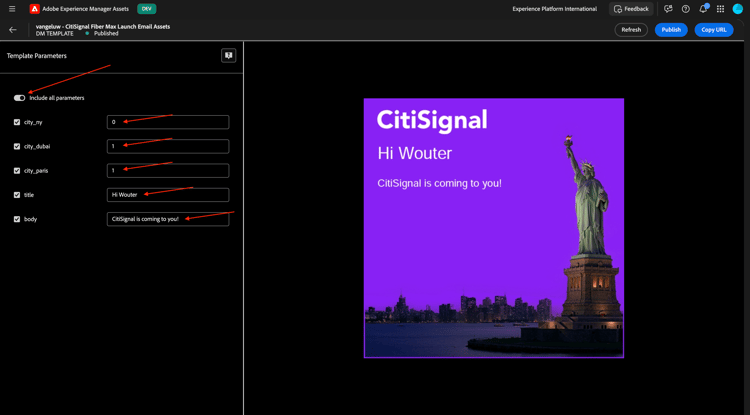Image resolution: width=750 pixels, height=415 pixels.
Task: Click Experience Platform International organization name
Action: (x=554, y=9)
